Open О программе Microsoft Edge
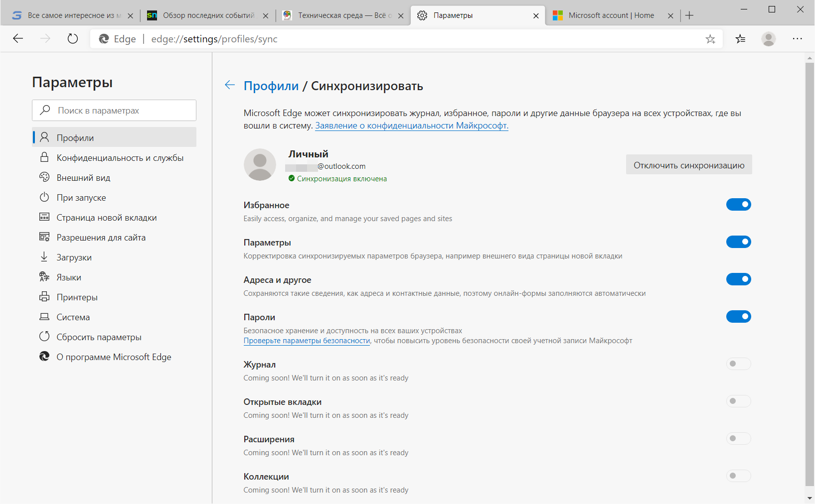This screenshot has height=504, width=815. 114,357
